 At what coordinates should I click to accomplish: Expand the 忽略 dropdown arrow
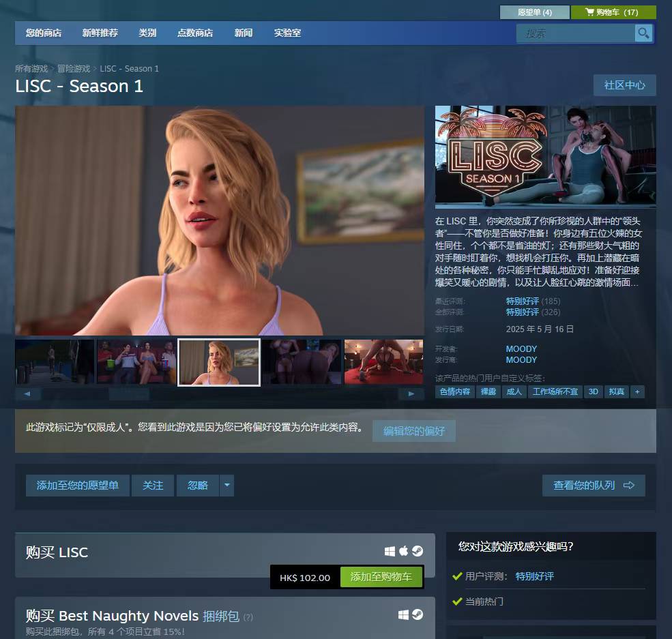[x=227, y=486]
